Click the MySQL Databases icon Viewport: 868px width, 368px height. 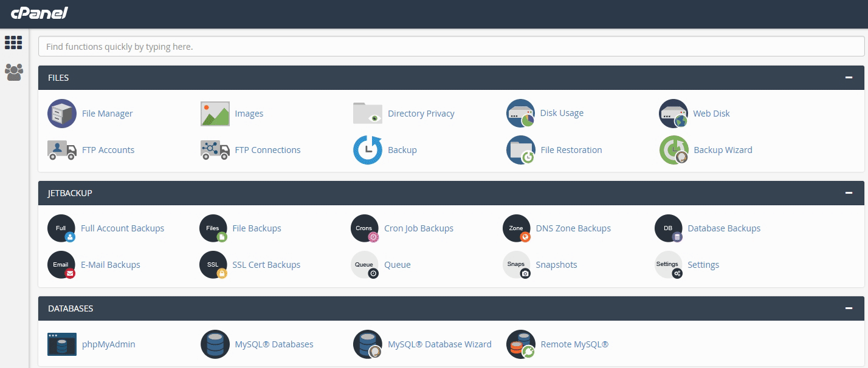point(215,344)
